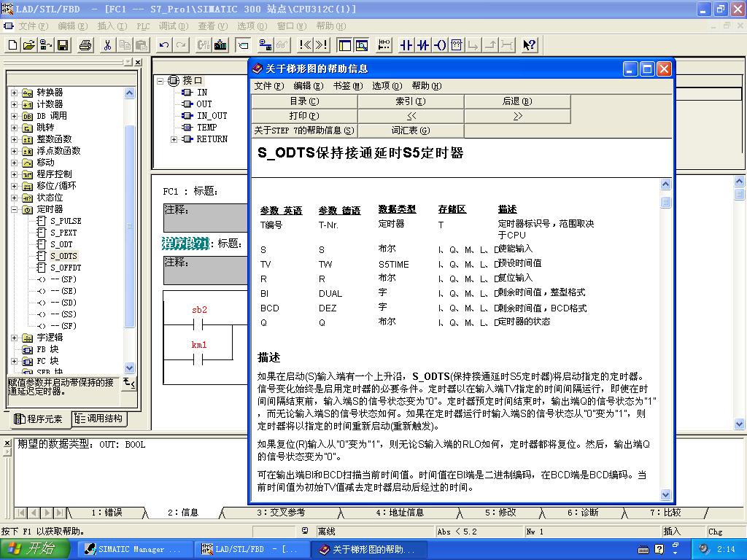Click the 目录 button

click(304, 101)
